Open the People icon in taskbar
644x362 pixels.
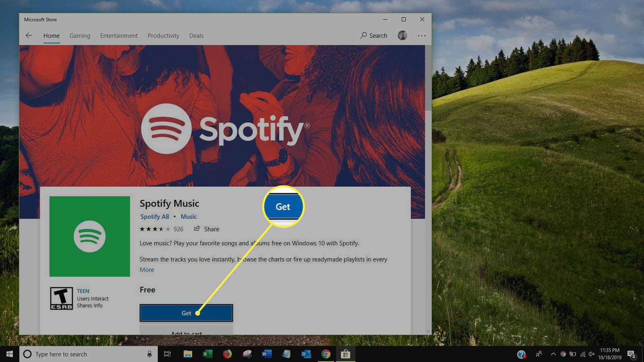point(539,354)
